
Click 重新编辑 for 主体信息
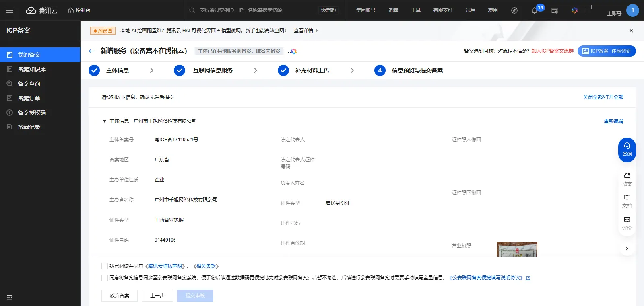613,121
